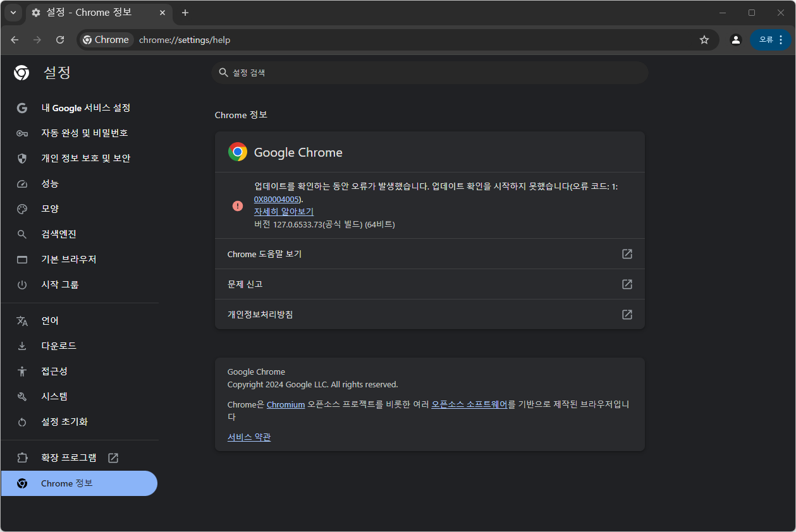
Task: Open 개인정보처리방침
Action: coord(430,314)
